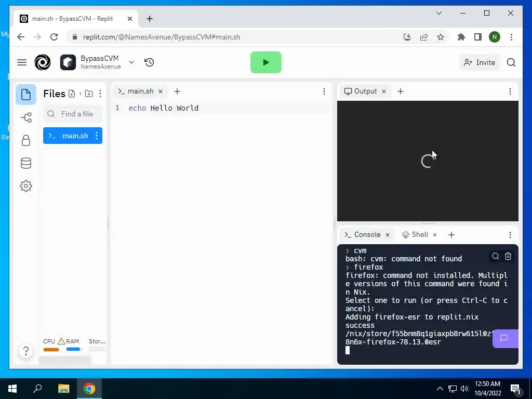Open Replit search magnifier icon
Image resolution: width=532 pixels, height=399 pixels.
click(x=511, y=62)
